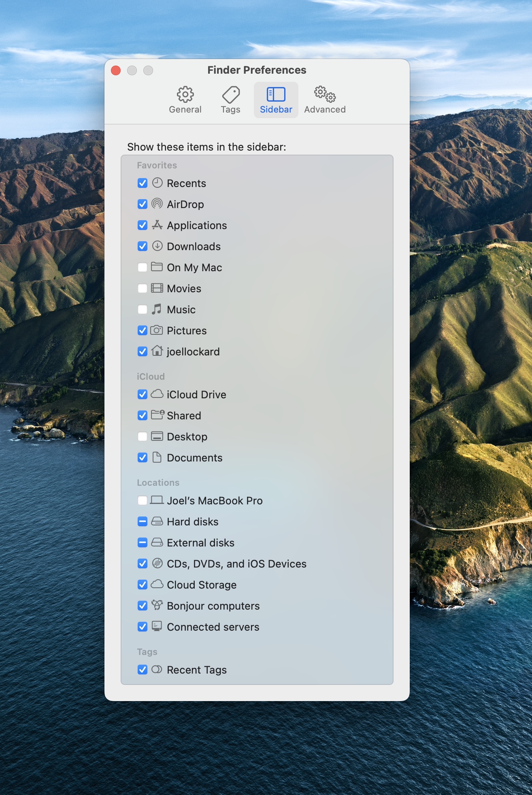Click the iCloud Drive cloud icon
Screen dimensions: 532x795
point(157,394)
